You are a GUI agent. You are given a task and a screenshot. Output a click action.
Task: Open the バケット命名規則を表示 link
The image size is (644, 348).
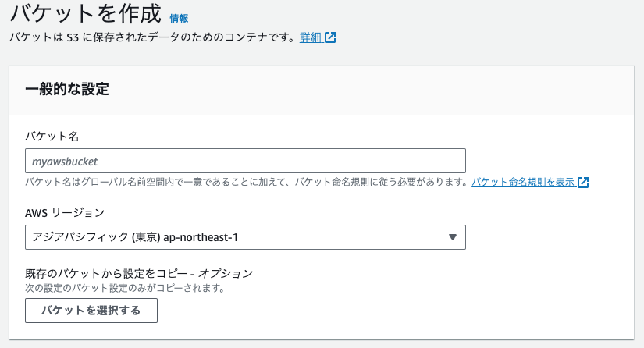[x=523, y=183]
